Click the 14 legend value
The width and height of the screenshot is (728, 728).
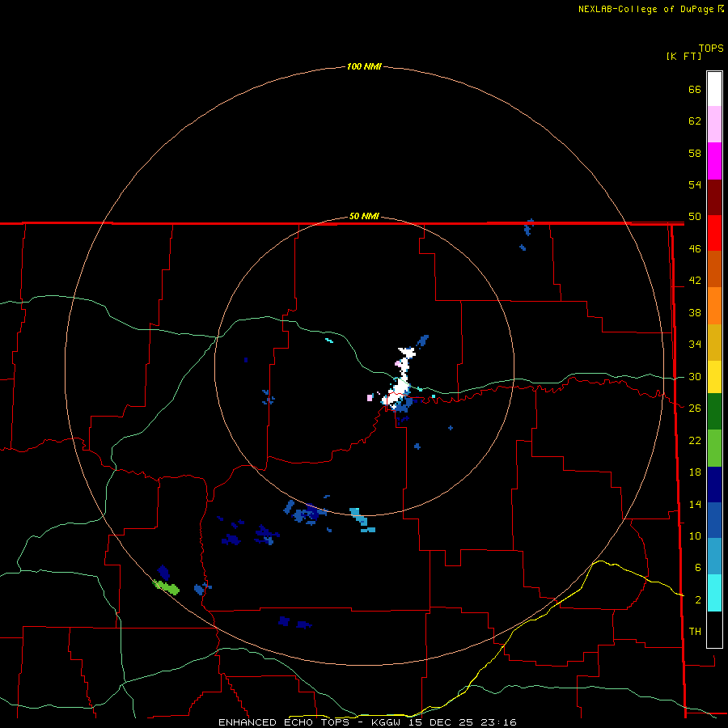(x=695, y=504)
